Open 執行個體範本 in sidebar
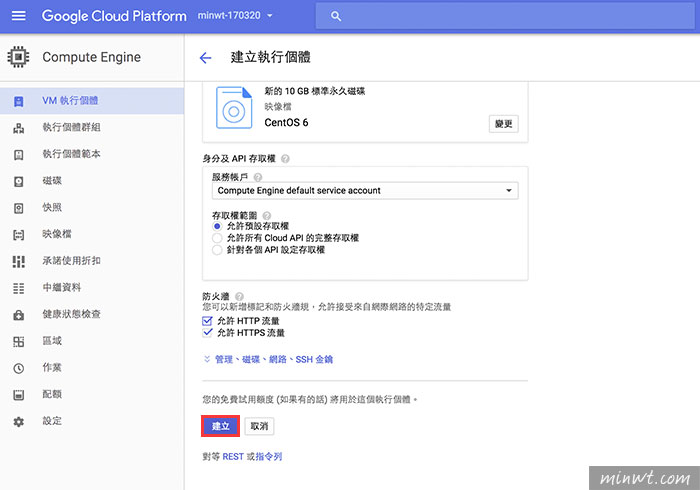 (x=92, y=154)
